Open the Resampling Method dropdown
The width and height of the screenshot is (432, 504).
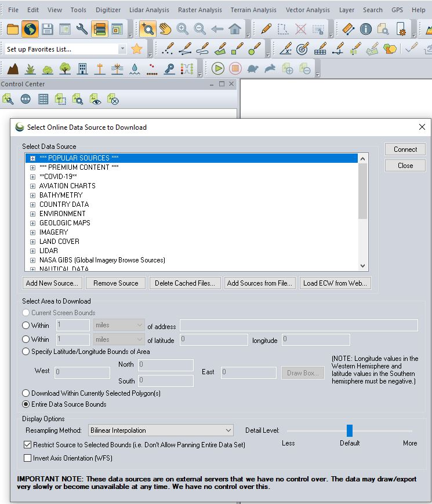[x=161, y=430]
